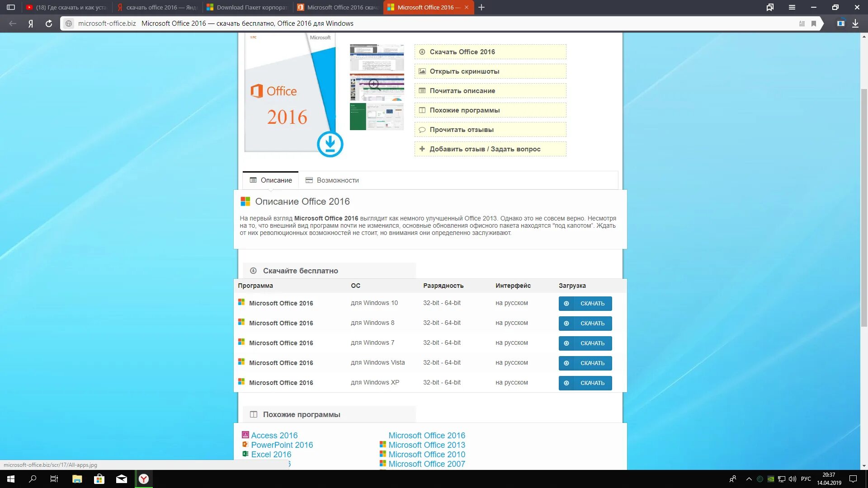This screenshot has height=488, width=868.
Task: Select the Возможности tab
Action: pos(332,180)
